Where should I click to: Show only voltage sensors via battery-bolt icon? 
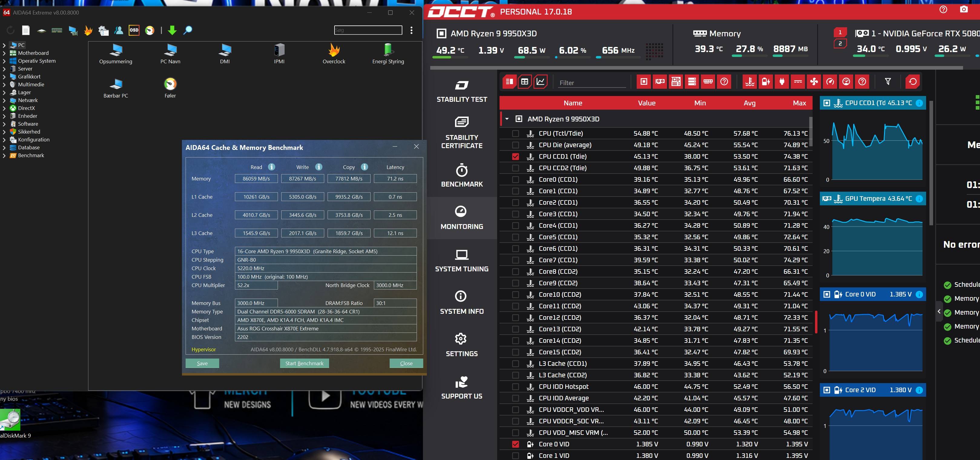(x=766, y=81)
